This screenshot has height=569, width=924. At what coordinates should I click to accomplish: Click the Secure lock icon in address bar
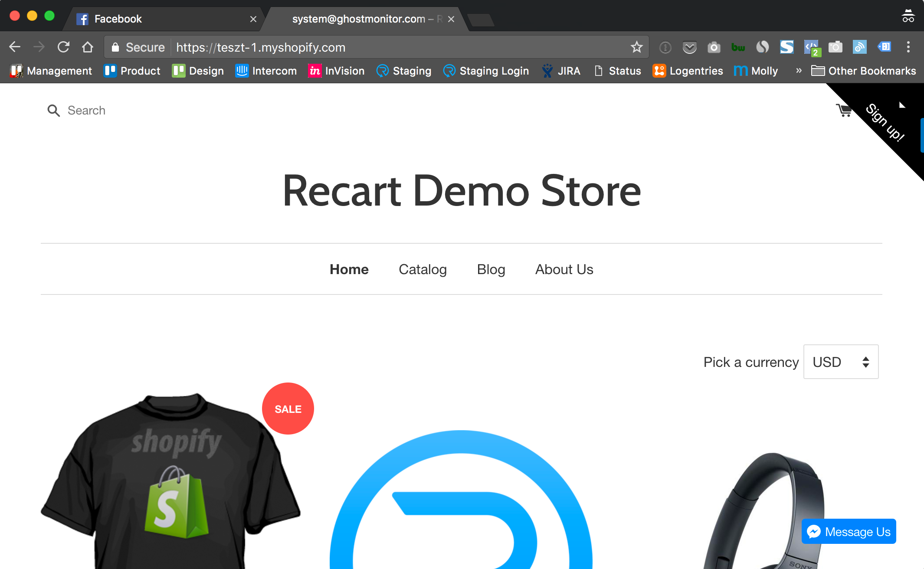115,47
